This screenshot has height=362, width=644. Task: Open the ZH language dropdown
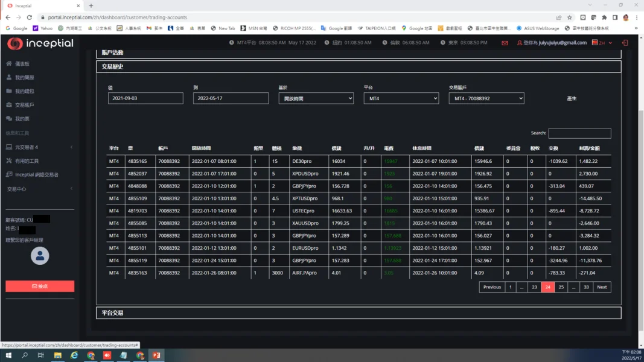coord(602,43)
